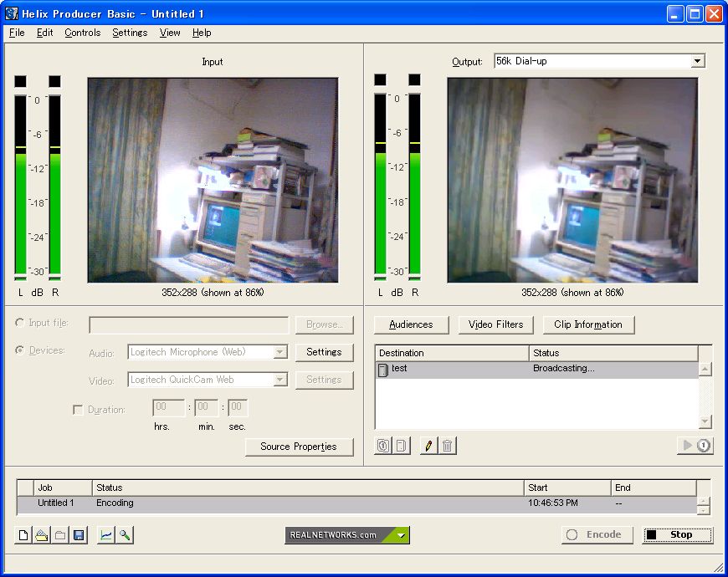Viewport: 728px width, 577px height.
Task: Click the destination list scrollbar down arrow
Action: (x=705, y=422)
